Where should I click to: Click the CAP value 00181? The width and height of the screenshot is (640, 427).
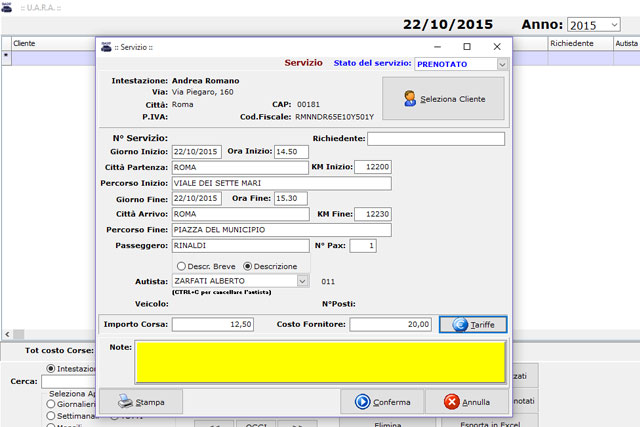pyautogui.click(x=308, y=105)
